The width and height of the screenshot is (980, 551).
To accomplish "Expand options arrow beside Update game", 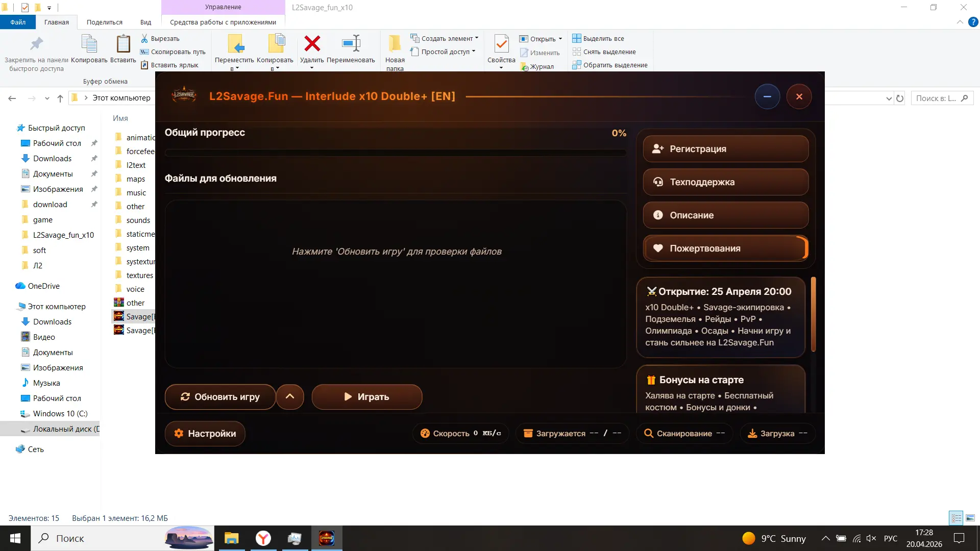I will click(290, 396).
